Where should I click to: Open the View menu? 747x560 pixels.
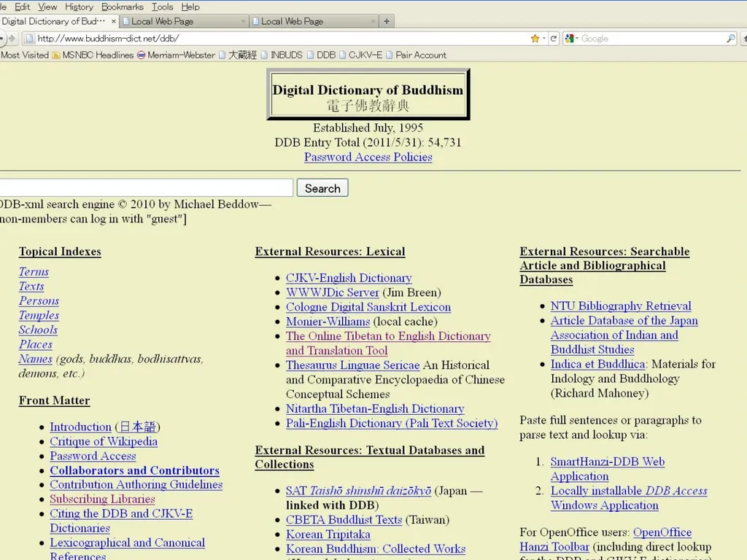pyautogui.click(x=47, y=7)
